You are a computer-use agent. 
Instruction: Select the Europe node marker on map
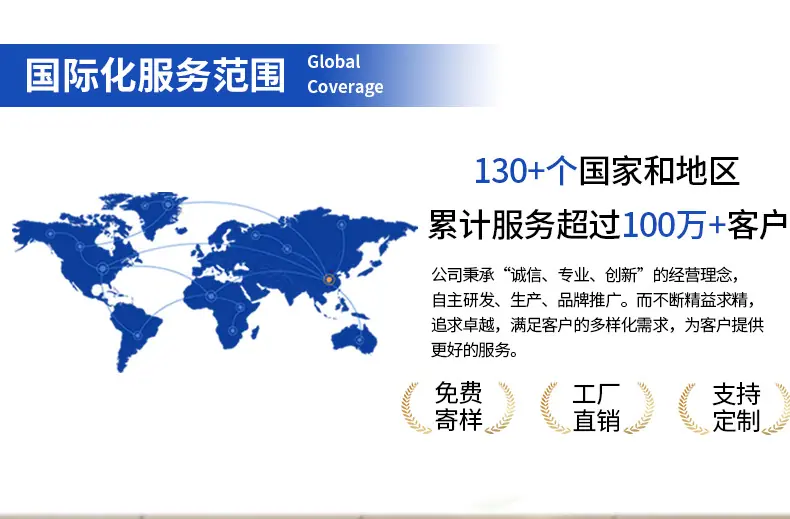(255, 235)
